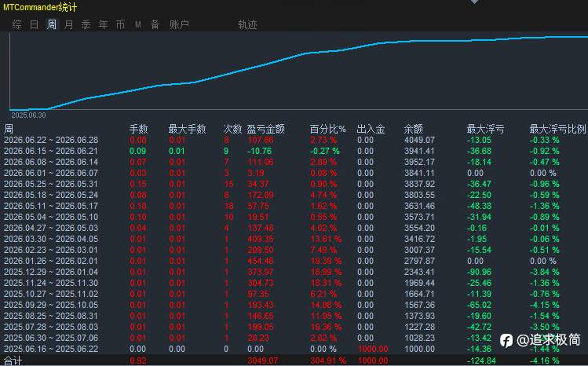The image size is (588, 366).
Task: Open the 月 monthly statistics tab
Action: (x=68, y=25)
